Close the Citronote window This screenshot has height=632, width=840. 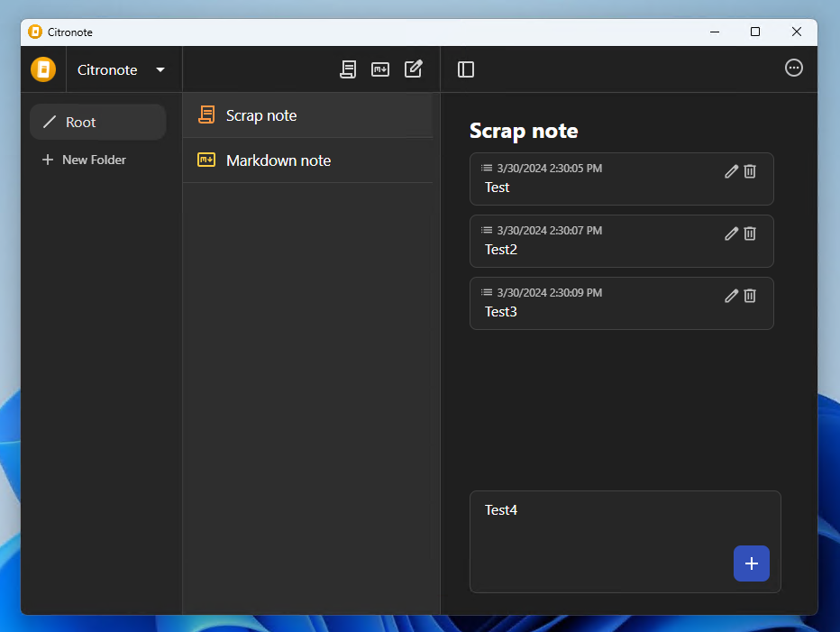click(797, 32)
